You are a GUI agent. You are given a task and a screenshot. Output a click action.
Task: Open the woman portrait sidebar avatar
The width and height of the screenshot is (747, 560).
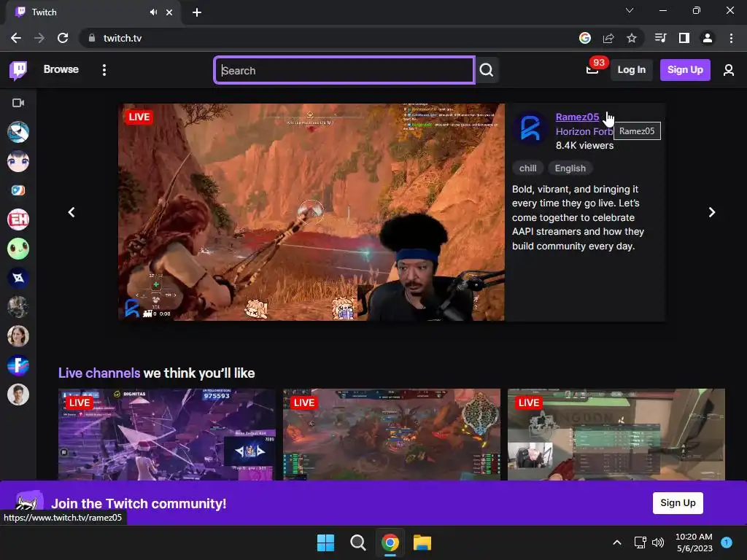pyautogui.click(x=18, y=336)
